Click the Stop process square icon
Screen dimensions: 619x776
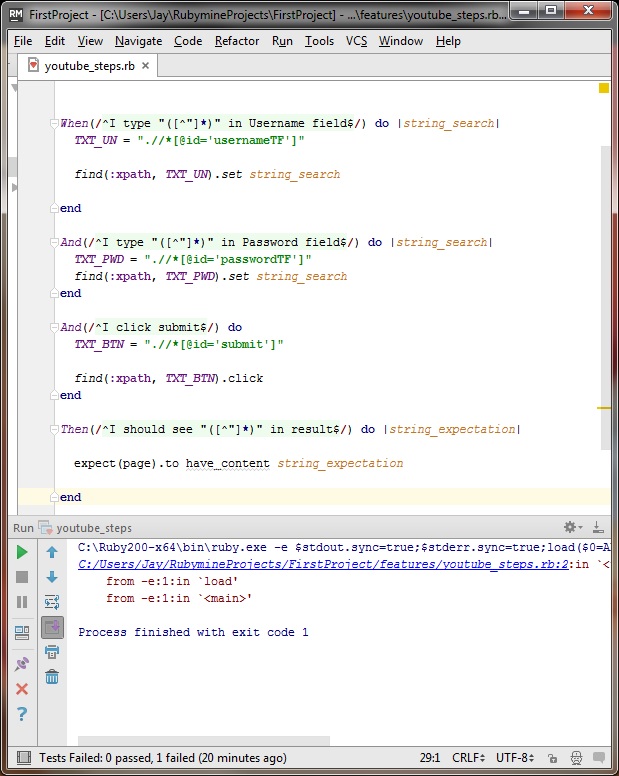click(22, 577)
